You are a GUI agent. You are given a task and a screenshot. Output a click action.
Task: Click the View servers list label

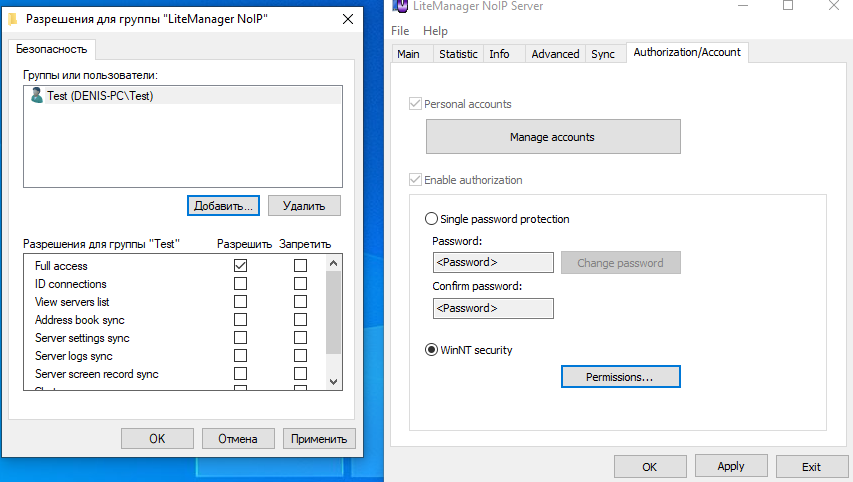(x=72, y=302)
